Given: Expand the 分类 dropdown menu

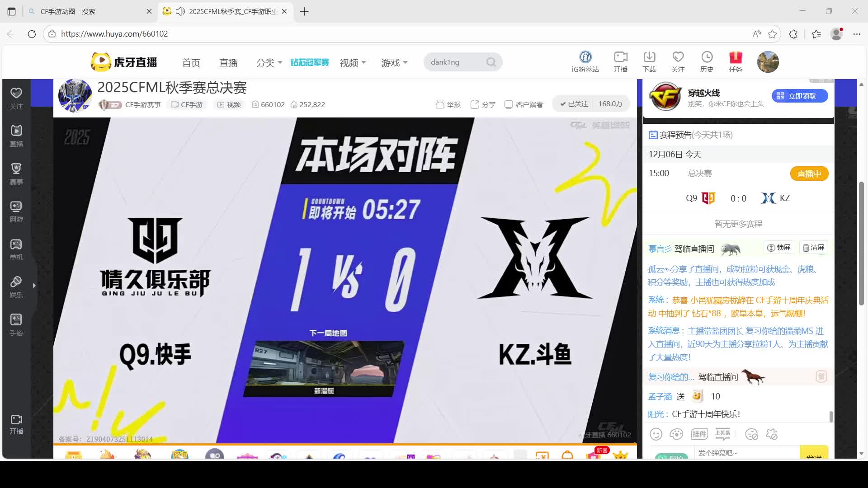Looking at the screenshot, I should click(x=269, y=63).
